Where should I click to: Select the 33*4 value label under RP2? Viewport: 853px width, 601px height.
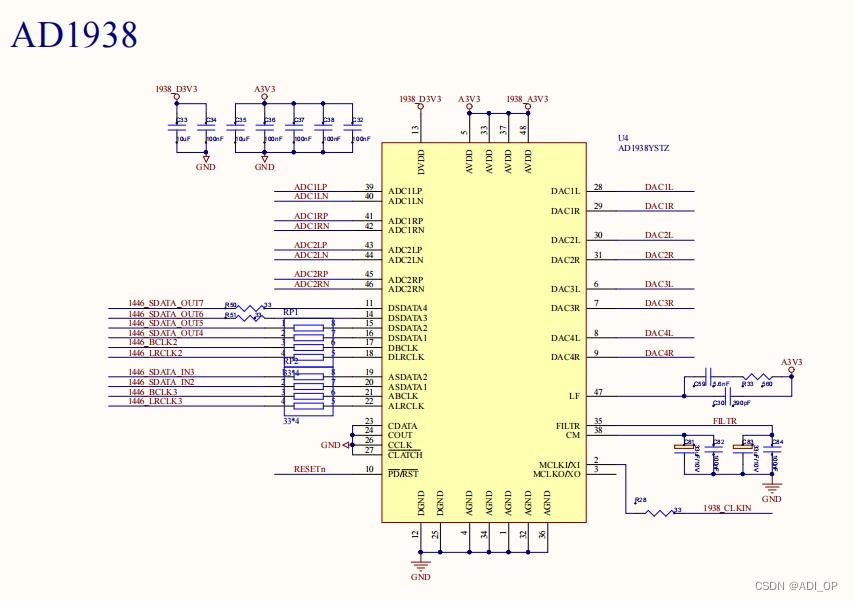[x=291, y=421]
